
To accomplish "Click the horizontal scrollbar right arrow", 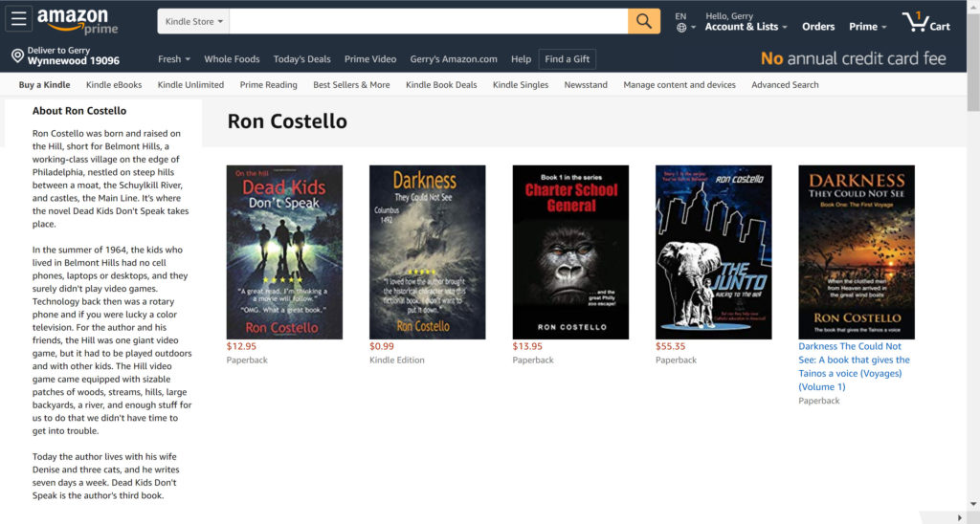I will point(961,517).
